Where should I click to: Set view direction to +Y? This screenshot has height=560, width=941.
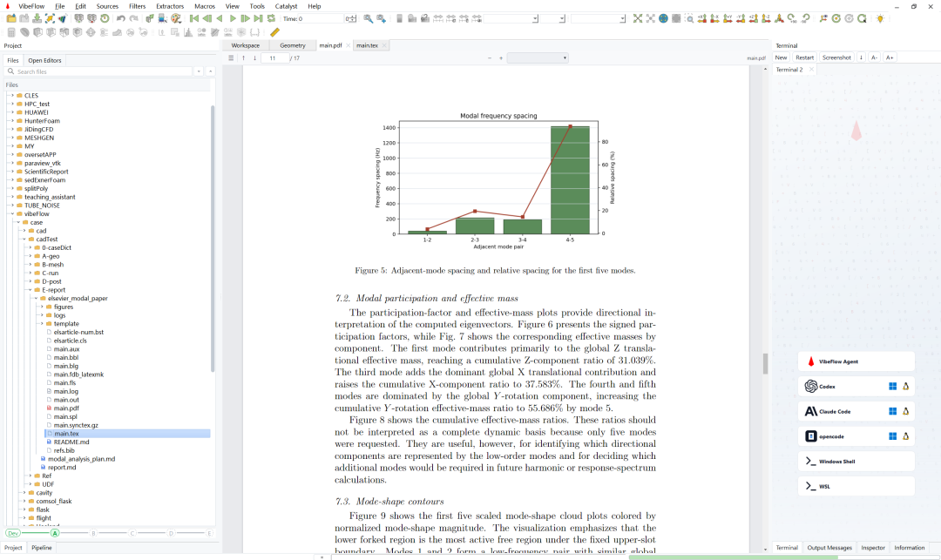point(728,18)
